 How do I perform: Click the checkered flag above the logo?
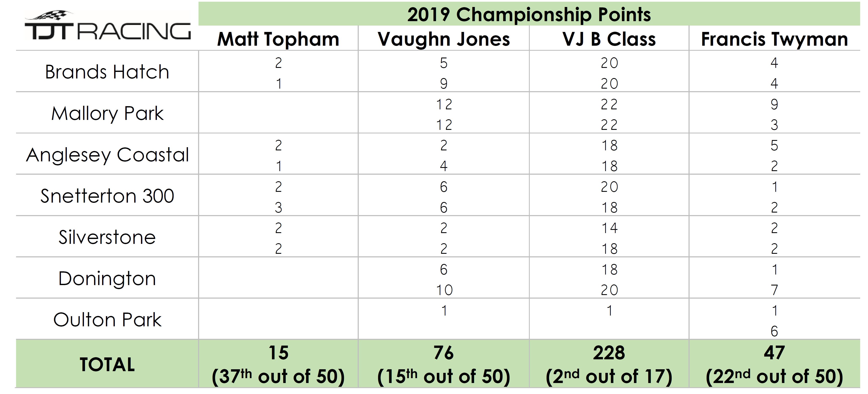pyautogui.click(x=51, y=15)
